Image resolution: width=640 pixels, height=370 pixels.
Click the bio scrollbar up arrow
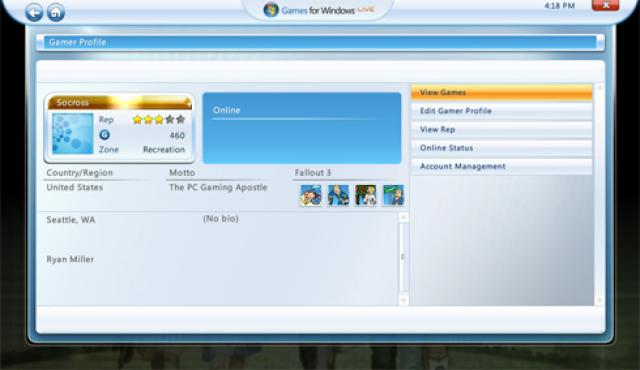[x=403, y=217]
